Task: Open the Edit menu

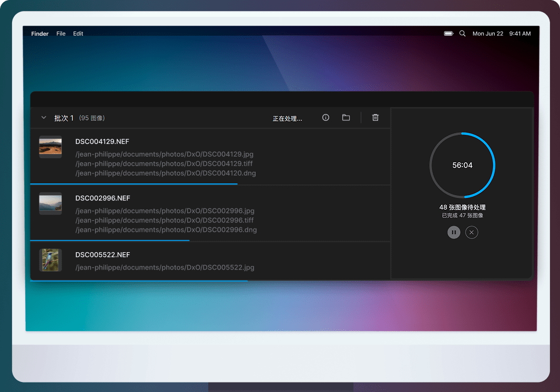Action: click(78, 34)
